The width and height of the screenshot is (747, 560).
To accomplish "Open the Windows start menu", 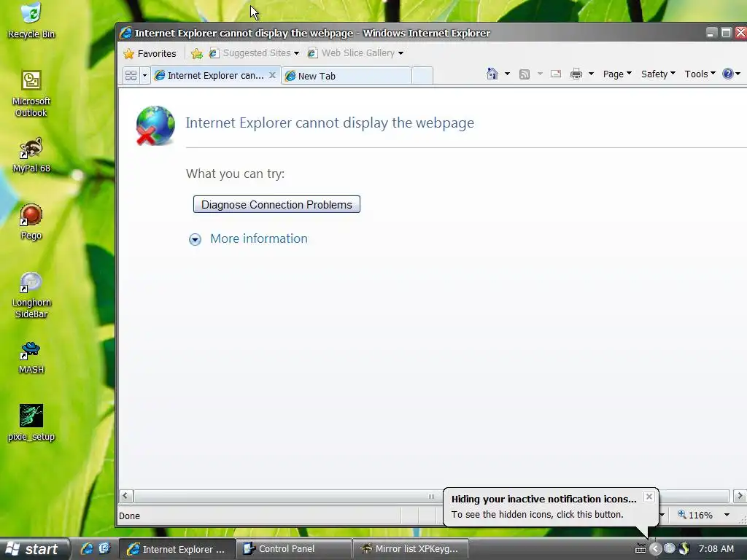I will tap(34, 549).
